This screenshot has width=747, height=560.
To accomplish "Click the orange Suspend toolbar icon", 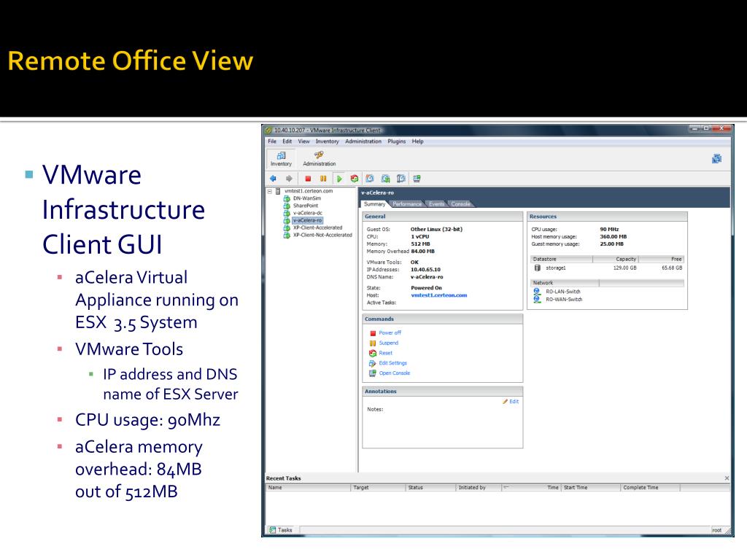I will pyautogui.click(x=323, y=179).
